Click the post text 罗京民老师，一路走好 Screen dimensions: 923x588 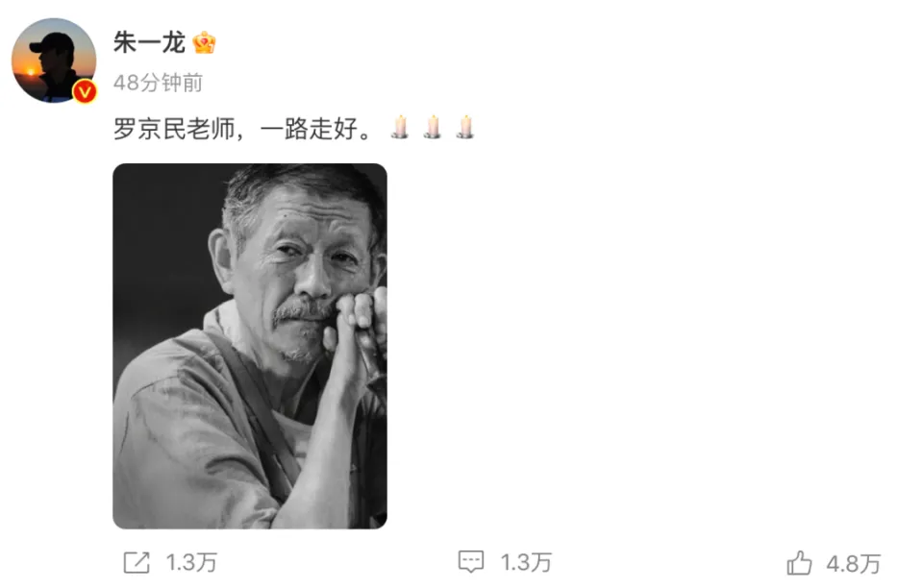(x=242, y=129)
